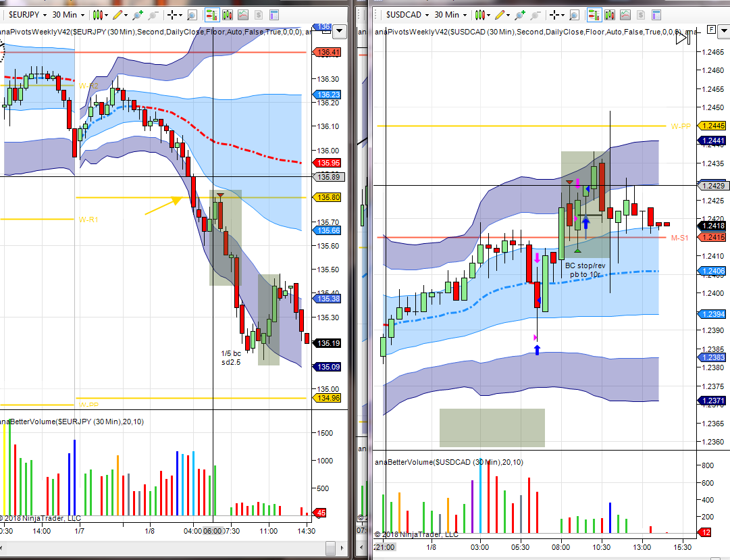Click the 135.80 yellow price marker

coord(327,197)
